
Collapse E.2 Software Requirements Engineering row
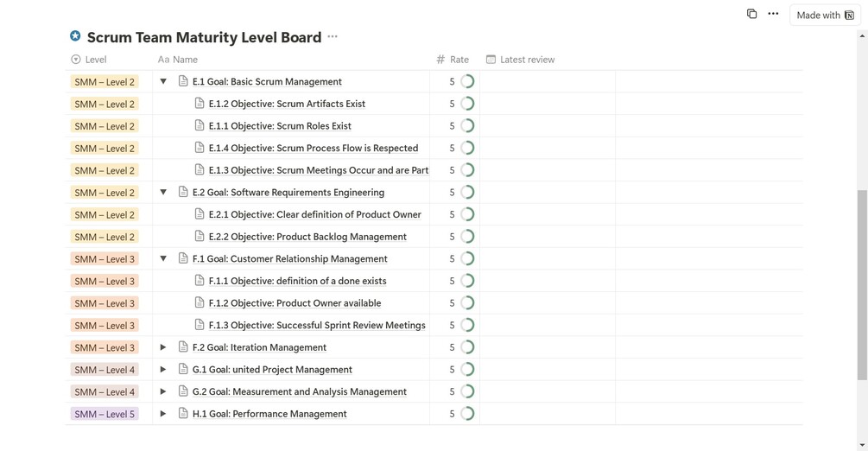pyautogui.click(x=163, y=193)
